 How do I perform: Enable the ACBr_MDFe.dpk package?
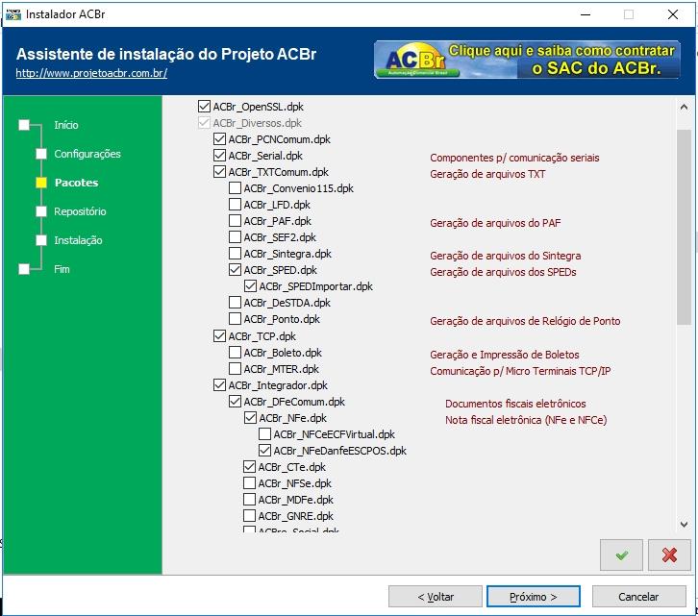(x=249, y=500)
